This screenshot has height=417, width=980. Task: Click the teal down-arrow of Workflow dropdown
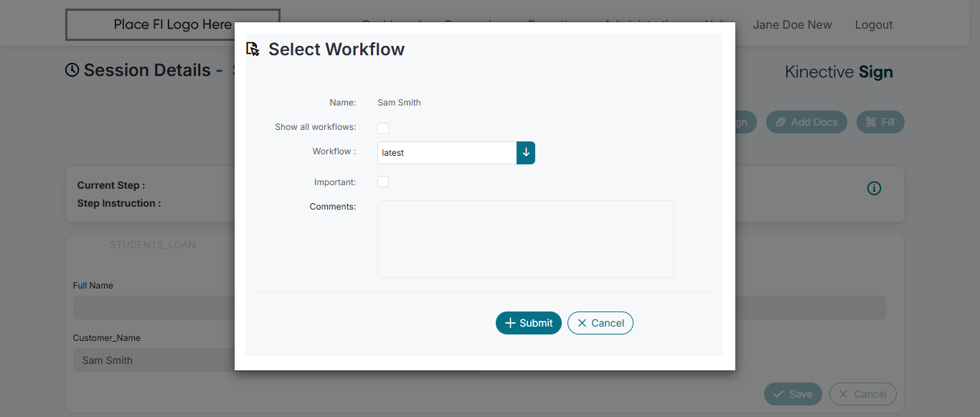[x=526, y=153]
